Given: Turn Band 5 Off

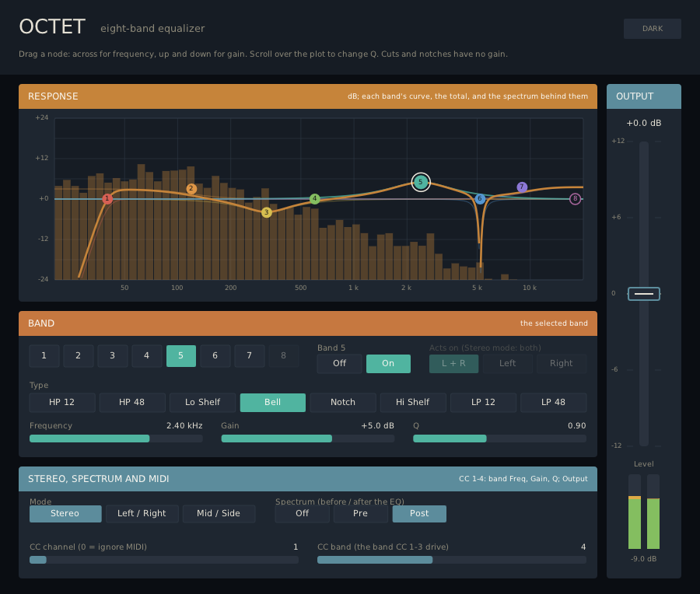Looking at the screenshot, I should pyautogui.click(x=339, y=363).
